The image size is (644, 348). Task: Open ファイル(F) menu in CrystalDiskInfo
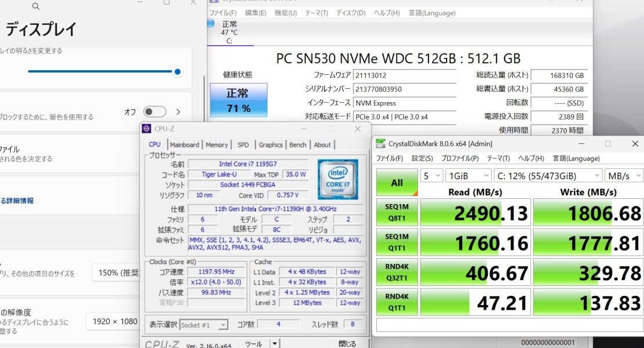[x=223, y=13]
